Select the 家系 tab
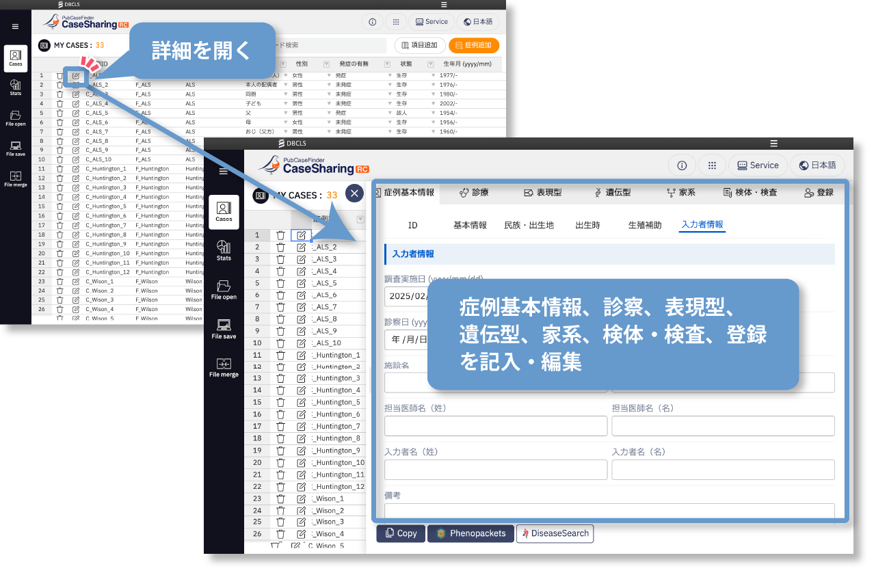The image size is (889, 588). (x=681, y=193)
